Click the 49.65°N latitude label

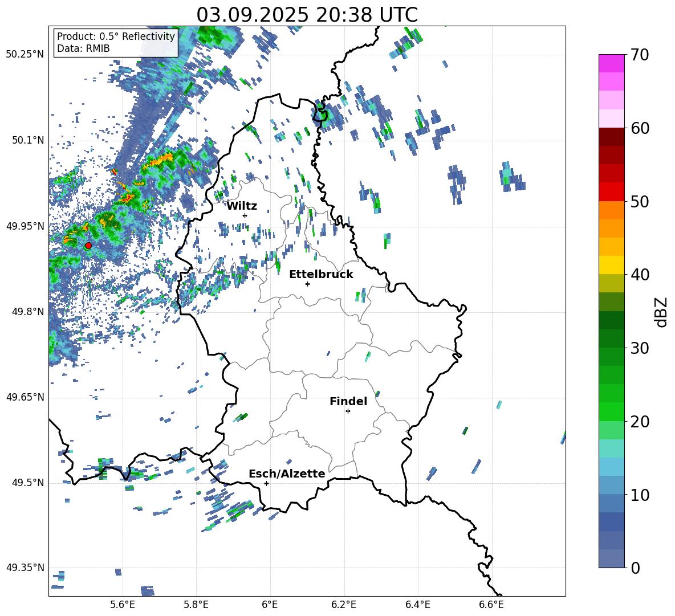coord(25,397)
